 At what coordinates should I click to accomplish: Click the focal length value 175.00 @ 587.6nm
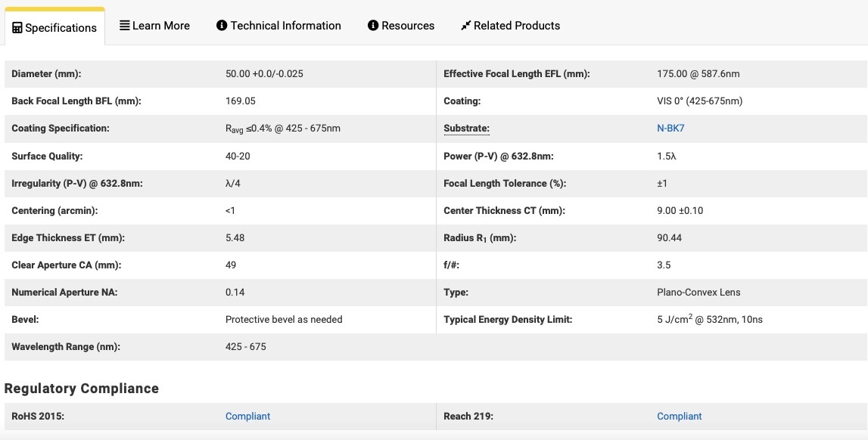(x=698, y=74)
